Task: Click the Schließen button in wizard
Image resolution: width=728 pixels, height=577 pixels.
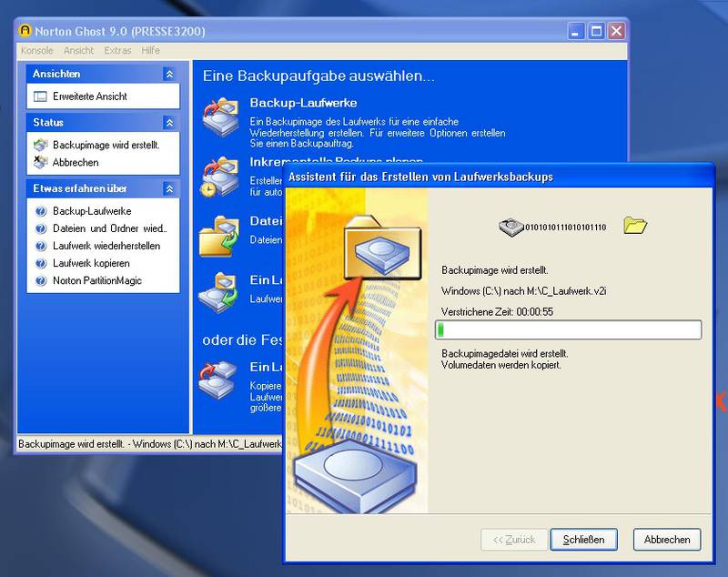Action: point(583,540)
